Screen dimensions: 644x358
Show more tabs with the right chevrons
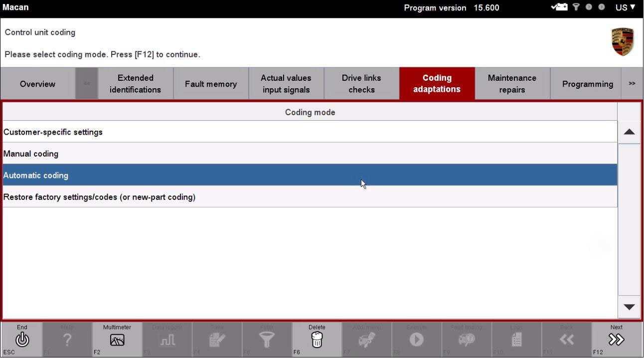pos(632,84)
